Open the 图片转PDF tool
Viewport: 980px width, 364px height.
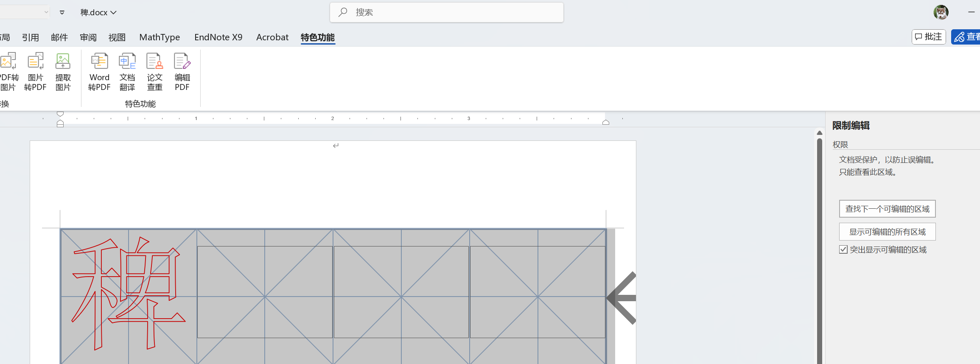point(35,71)
